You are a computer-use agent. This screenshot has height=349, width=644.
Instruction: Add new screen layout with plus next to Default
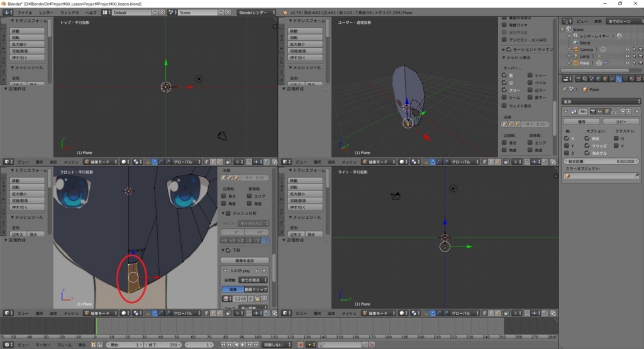[155, 13]
